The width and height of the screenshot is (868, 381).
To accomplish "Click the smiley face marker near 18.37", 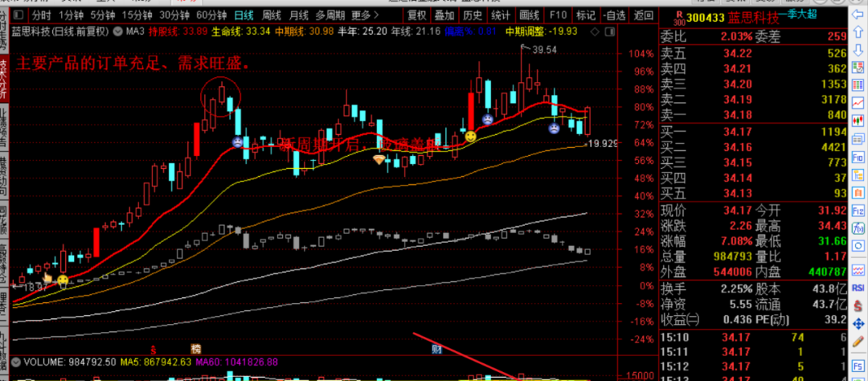I will [63, 281].
